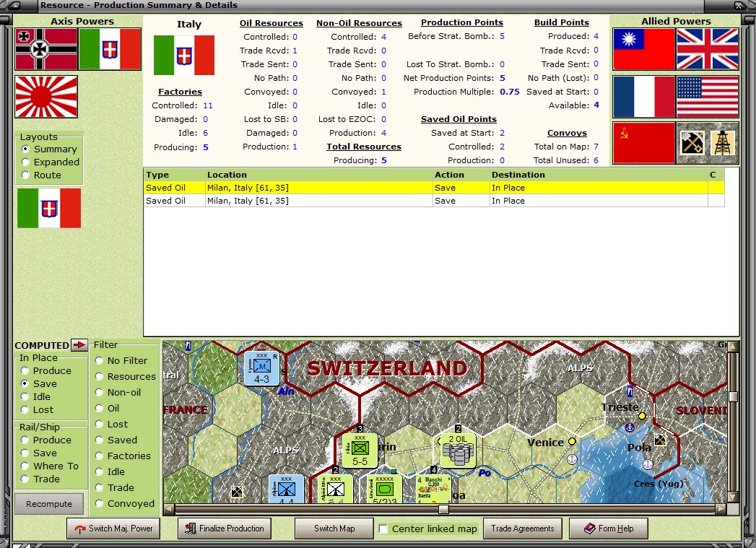Click the port anchor icon near Trieste
The height and width of the screenshot is (548, 756).
[629, 427]
